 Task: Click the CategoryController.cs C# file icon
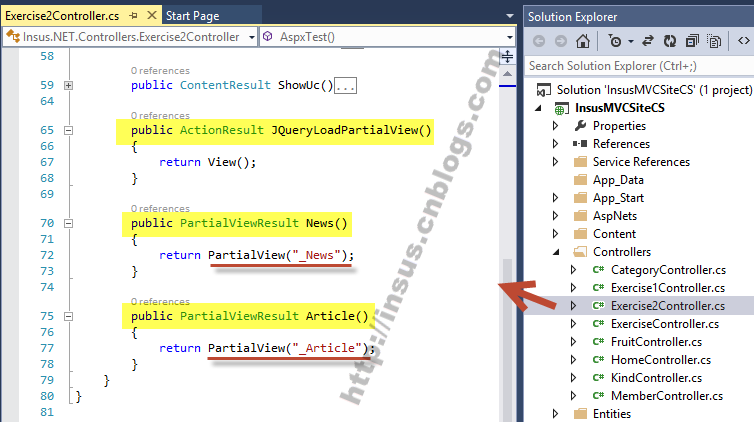(x=598, y=270)
